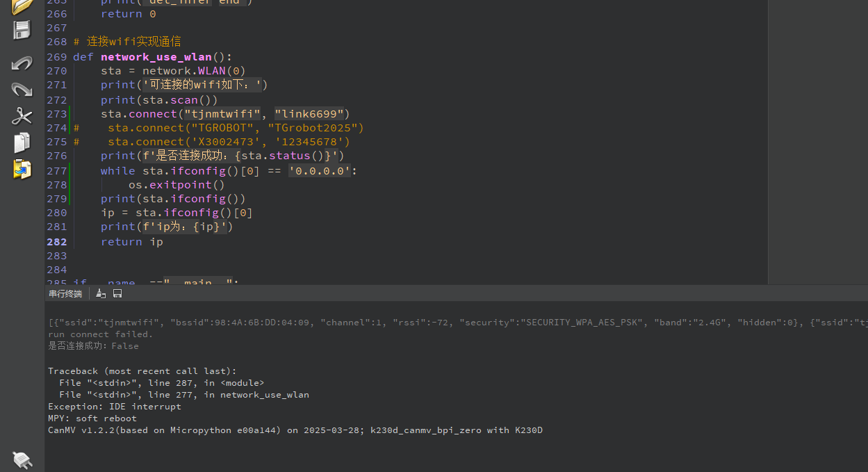Click the 'Exception: IDE interrupt' terminal line
The width and height of the screenshot is (868, 472).
click(x=114, y=407)
